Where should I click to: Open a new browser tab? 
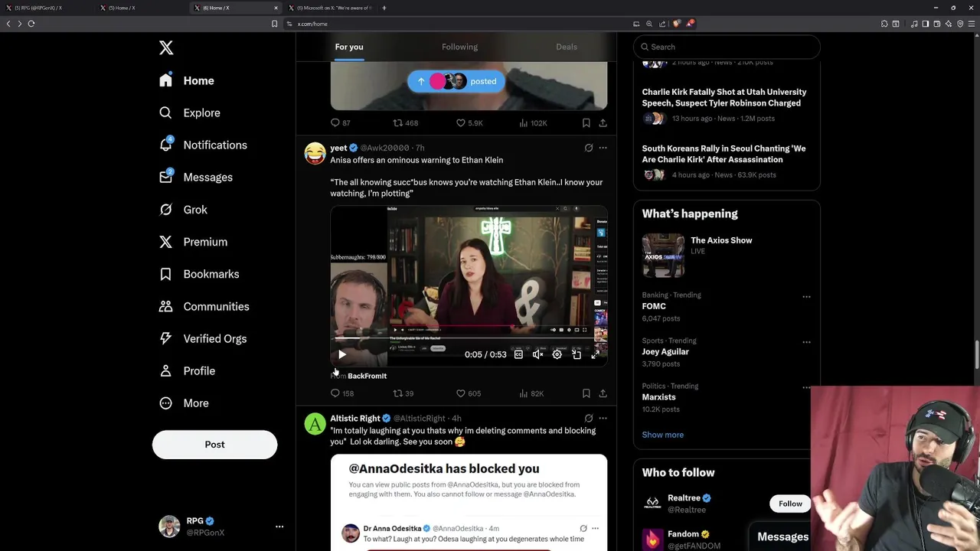[x=384, y=8]
